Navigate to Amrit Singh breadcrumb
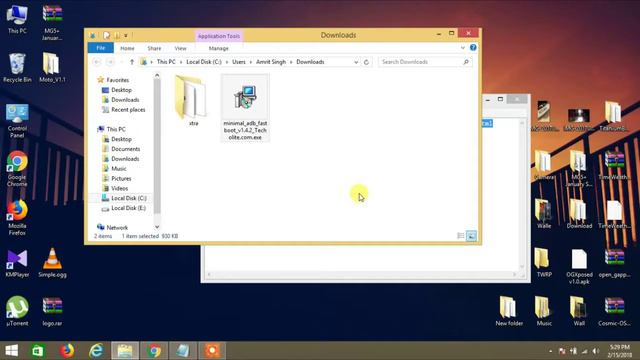 click(271, 62)
